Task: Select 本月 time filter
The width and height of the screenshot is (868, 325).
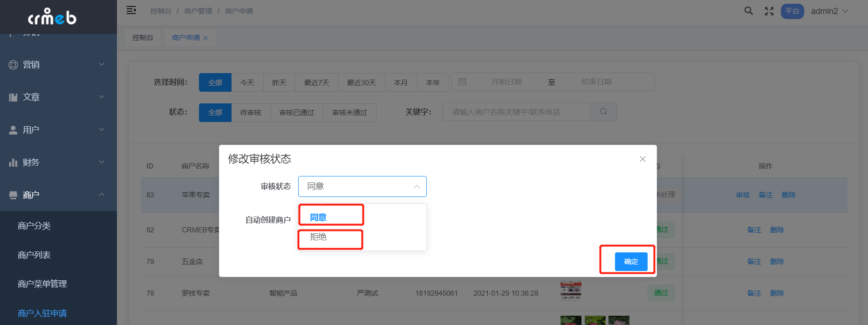Action: [x=401, y=82]
